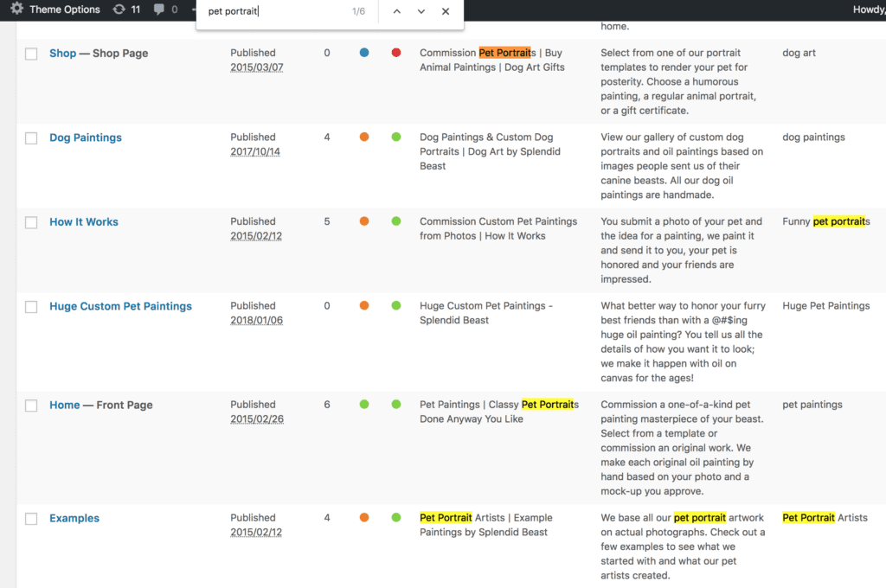
Task: Click the 2017/10/14 publish date
Action: pos(255,151)
